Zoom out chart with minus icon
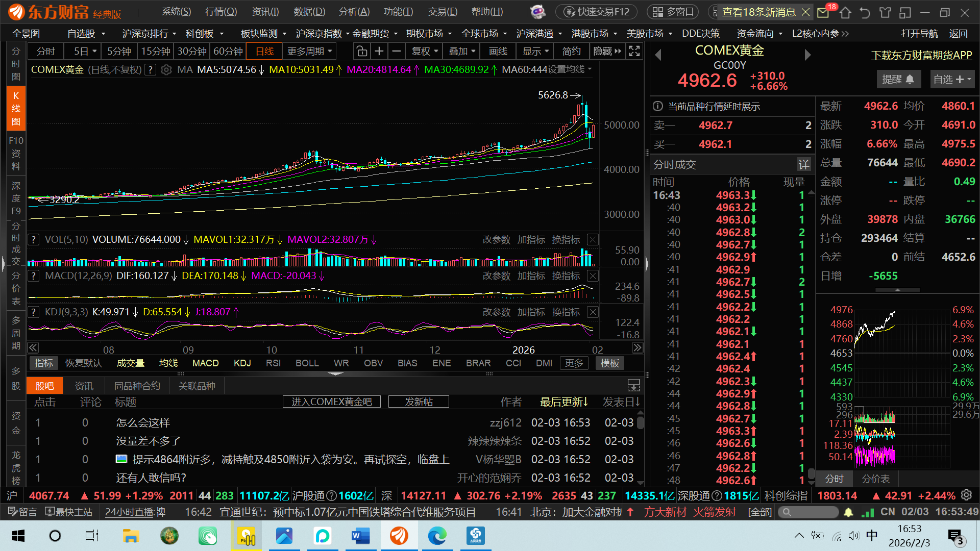The image size is (980, 551). pos(397,51)
